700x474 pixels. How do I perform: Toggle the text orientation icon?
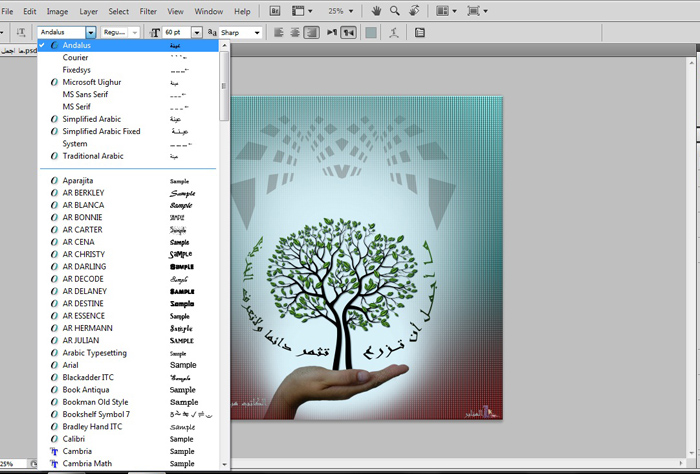tap(21, 32)
